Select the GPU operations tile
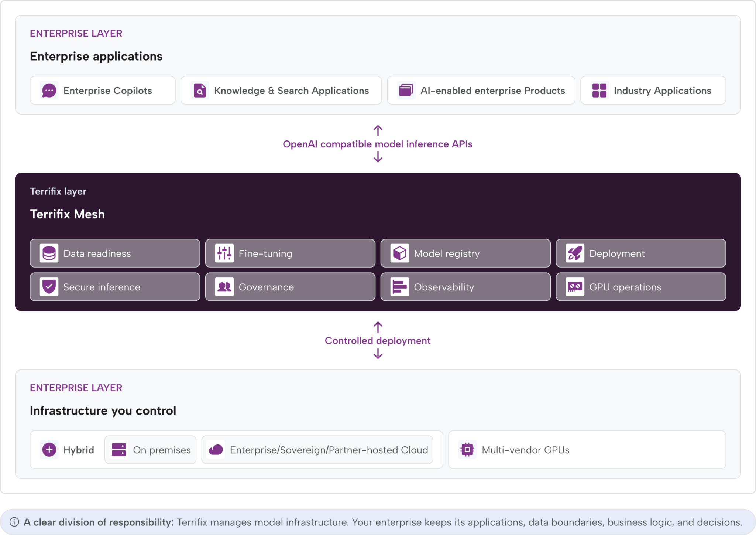 pos(641,287)
